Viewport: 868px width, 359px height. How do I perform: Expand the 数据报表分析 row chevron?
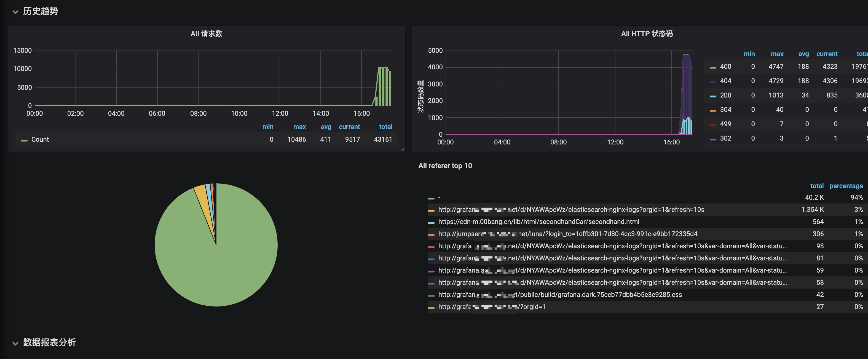pyautogui.click(x=15, y=343)
